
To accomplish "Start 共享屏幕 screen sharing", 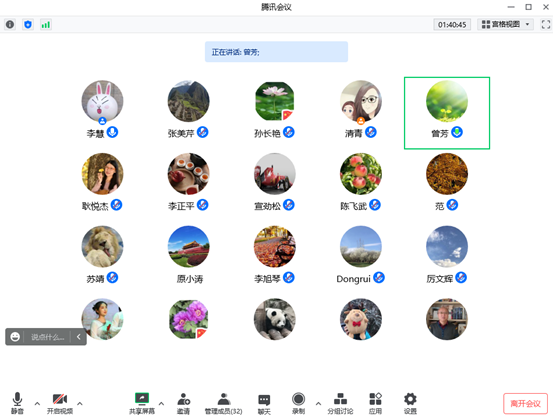I will point(142,403).
